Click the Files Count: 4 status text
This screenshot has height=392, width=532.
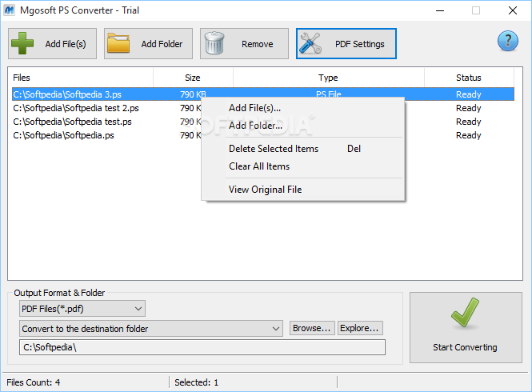[x=34, y=382]
